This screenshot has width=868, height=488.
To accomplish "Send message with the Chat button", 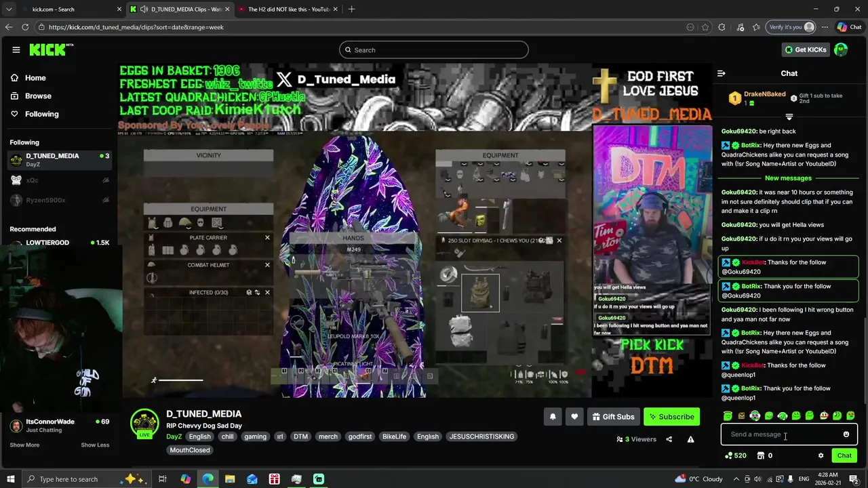I will click(844, 455).
